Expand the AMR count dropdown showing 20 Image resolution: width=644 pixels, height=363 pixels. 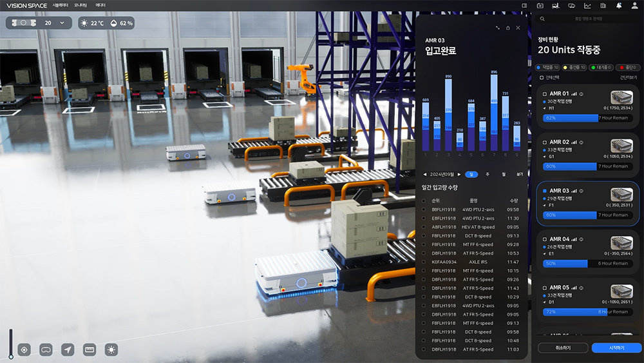click(x=62, y=23)
